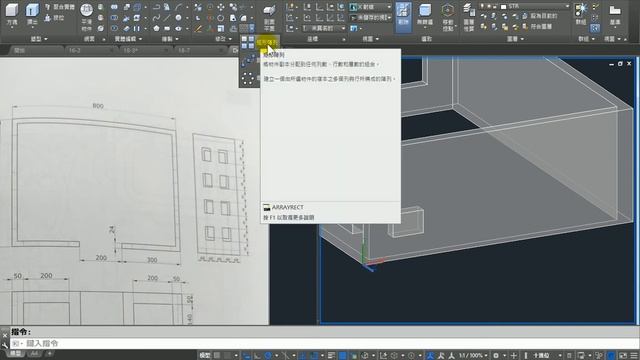Image resolution: width=640 pixels, height=360 pixels.
Task: Click the UCS origin icon in viewport
Action: pyautogui.click(x=366, y=264)
